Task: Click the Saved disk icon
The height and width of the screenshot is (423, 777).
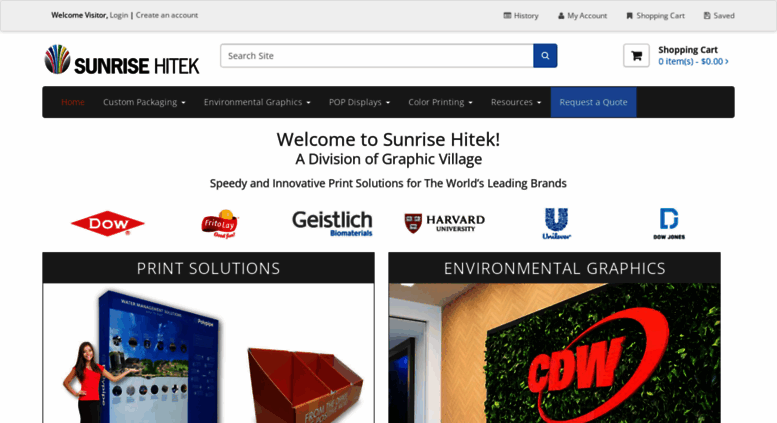Action: point(707,16)
